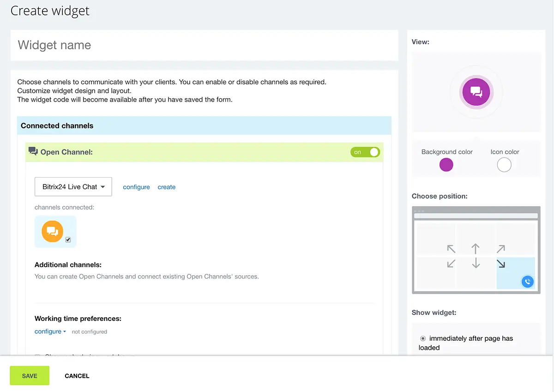Screen dimensions: 554x392
Task: Click the Cancel button
Action: pyautogui.click(x=77, y=376)
